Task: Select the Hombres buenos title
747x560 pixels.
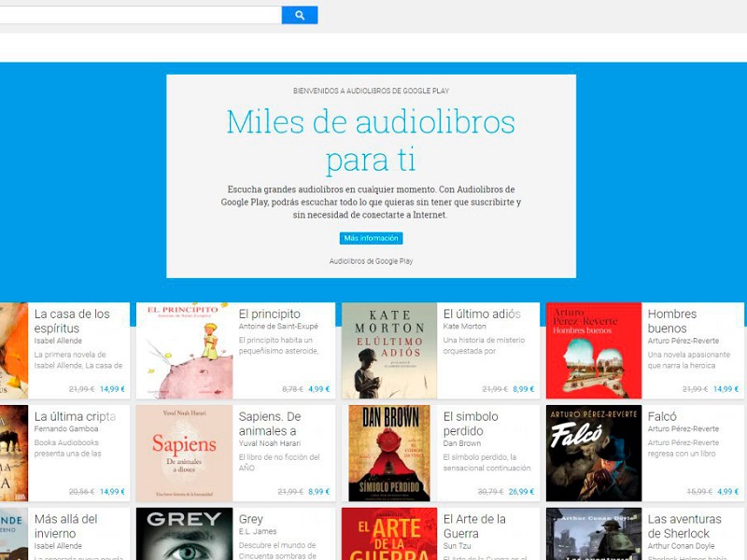Action: click(x=671, y=321)
